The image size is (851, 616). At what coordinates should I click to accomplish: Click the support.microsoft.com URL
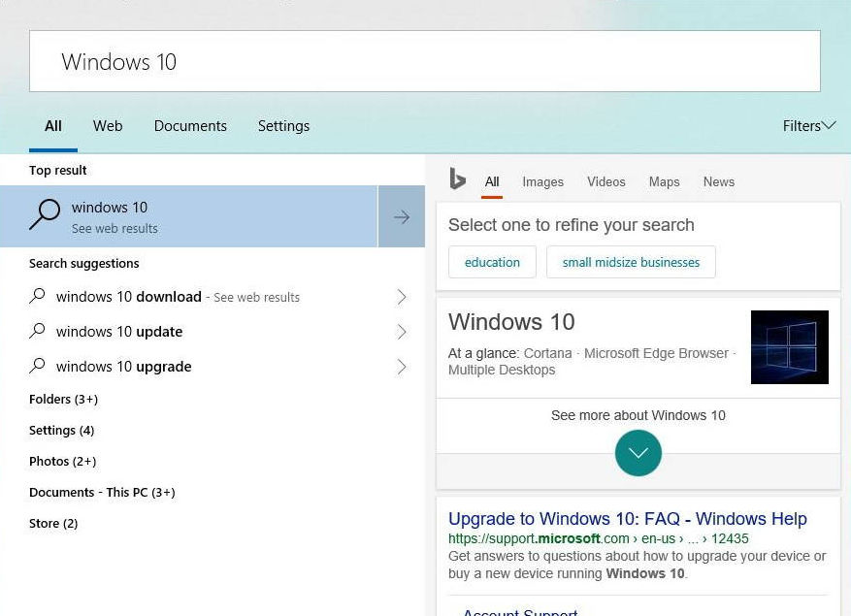click(598, 538)
